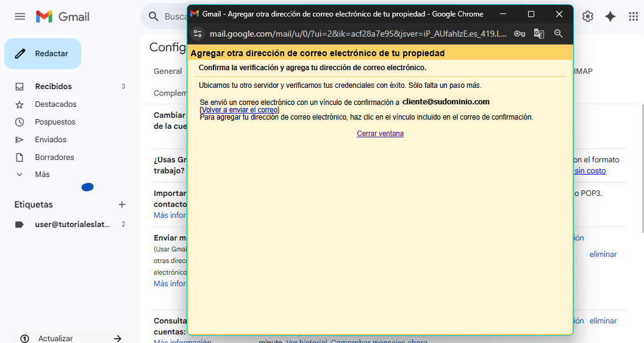The height and width of the screenshot is (343, 644).
Task: Open the Gmail main menu hamburger icon
Action: [20, 16]
